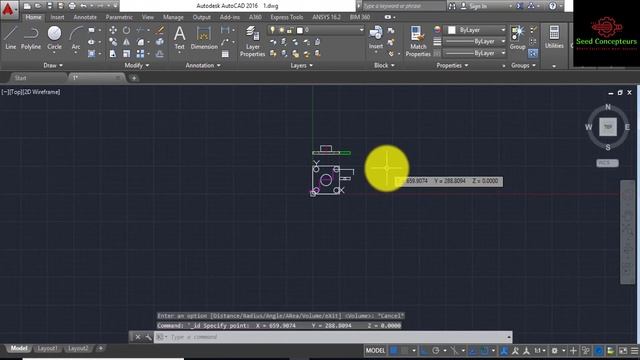Image resolution: width=640 pixels, height=360 pixels.
Task: Open the AutoCAD application menu
Action: (8, 9)
